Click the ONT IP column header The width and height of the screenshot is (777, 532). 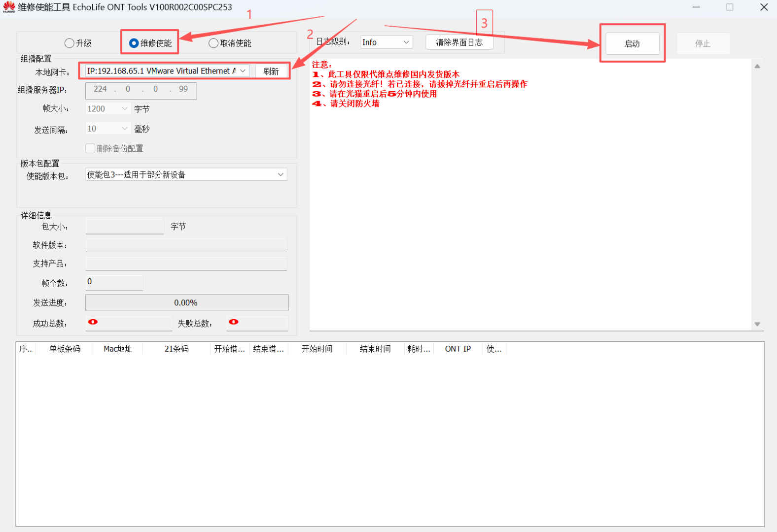pyautogui.click(x=458, y=349)
